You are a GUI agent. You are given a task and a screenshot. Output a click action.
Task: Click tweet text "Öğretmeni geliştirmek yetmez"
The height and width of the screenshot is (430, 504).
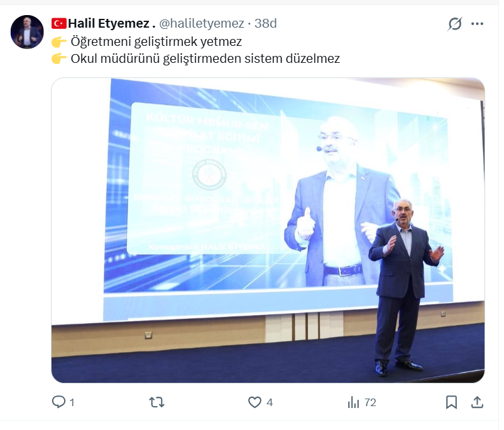[x=156, y=42]
